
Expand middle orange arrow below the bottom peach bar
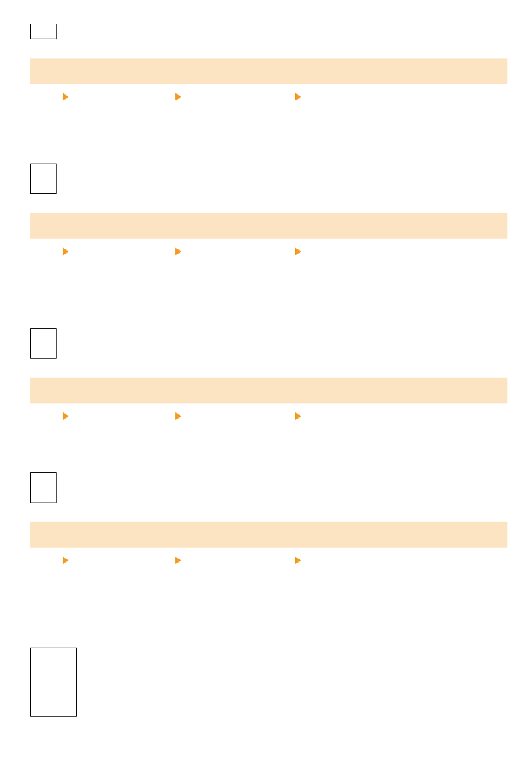178,560
